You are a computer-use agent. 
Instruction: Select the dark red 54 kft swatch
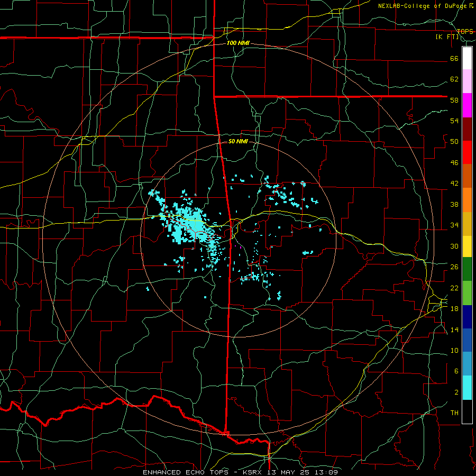click(467, 129)
